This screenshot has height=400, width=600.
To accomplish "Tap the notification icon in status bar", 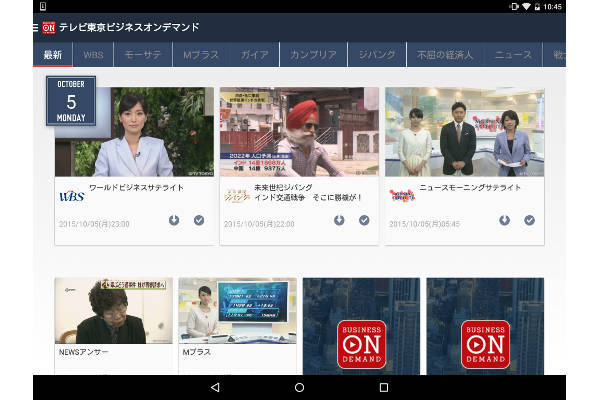I will click(43, 6).
